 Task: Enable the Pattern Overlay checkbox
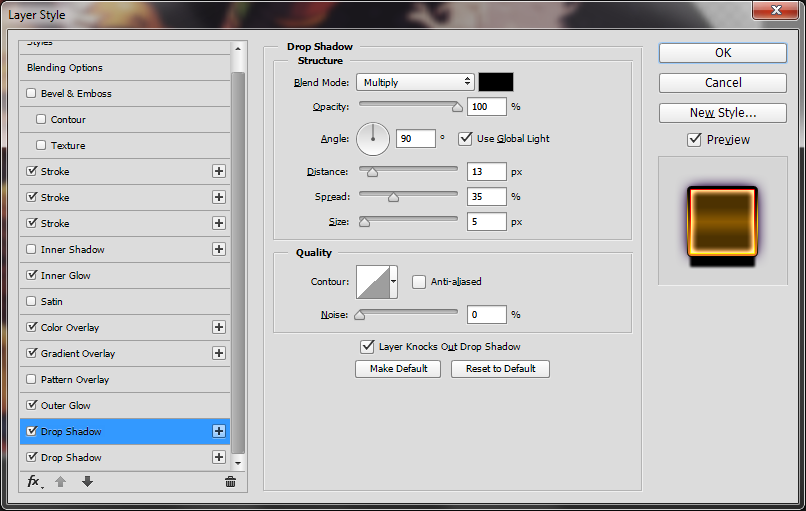click(x=31, y=379)
